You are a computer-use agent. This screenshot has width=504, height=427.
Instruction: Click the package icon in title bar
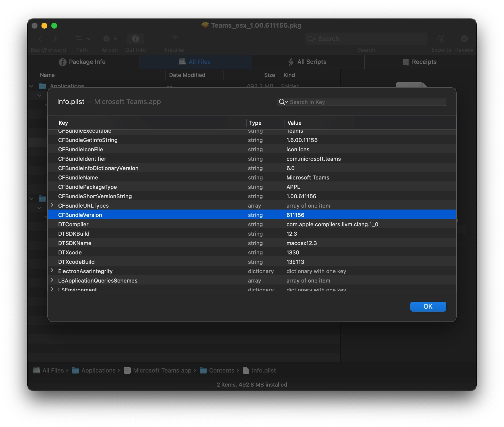[205, 25]
